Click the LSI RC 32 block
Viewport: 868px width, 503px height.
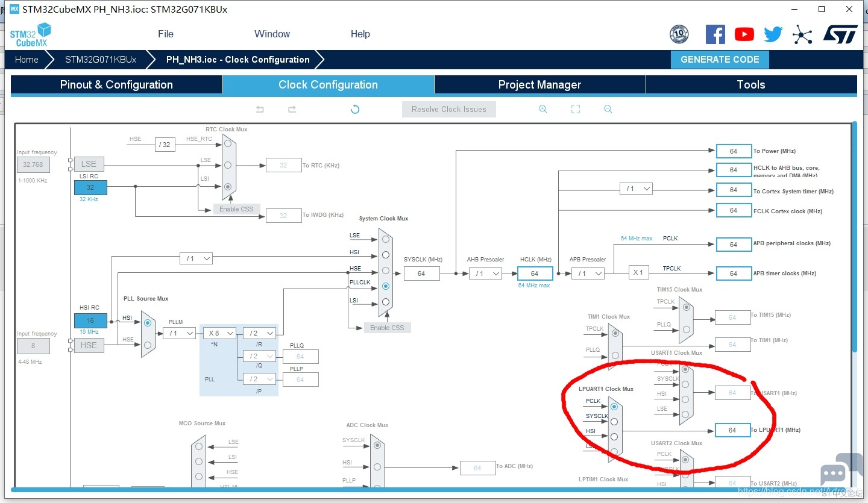90,187
